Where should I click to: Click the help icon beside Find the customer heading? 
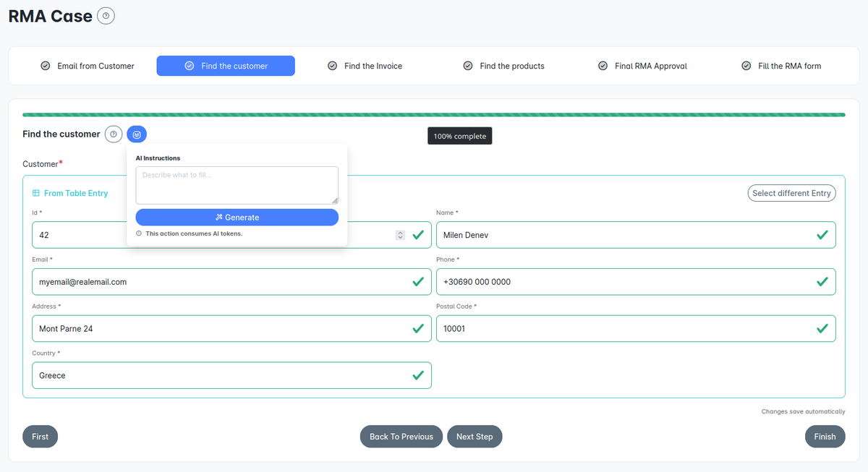tap(113, 134)
